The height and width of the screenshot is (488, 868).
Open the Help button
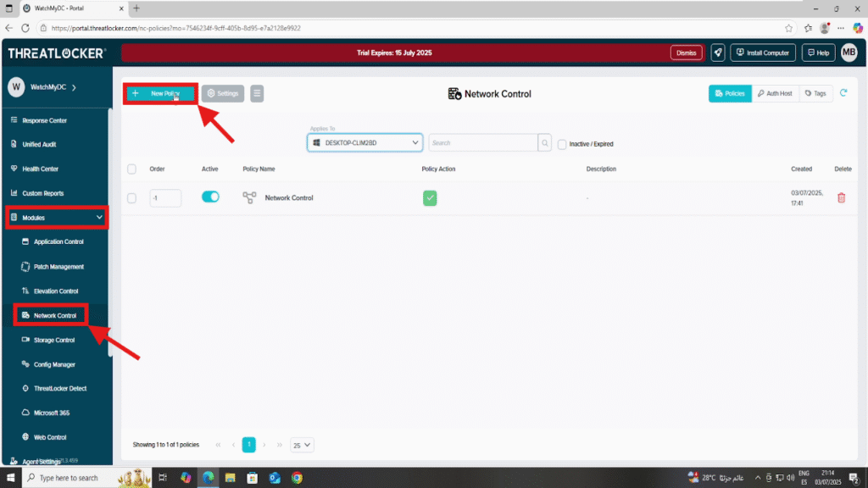tap(818, 53)
